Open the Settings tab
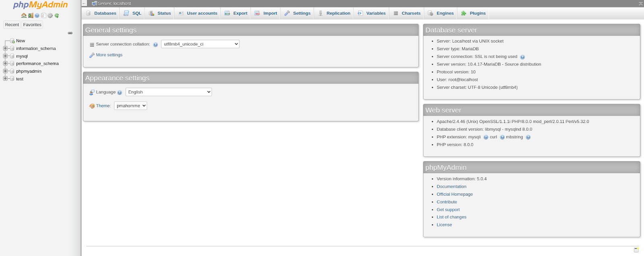The height and width of the screenshot is (256, 644). (x=297, y=13)
